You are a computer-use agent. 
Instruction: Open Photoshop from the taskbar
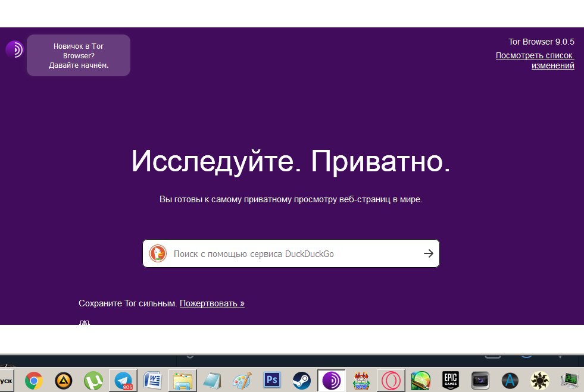(272, 380)
